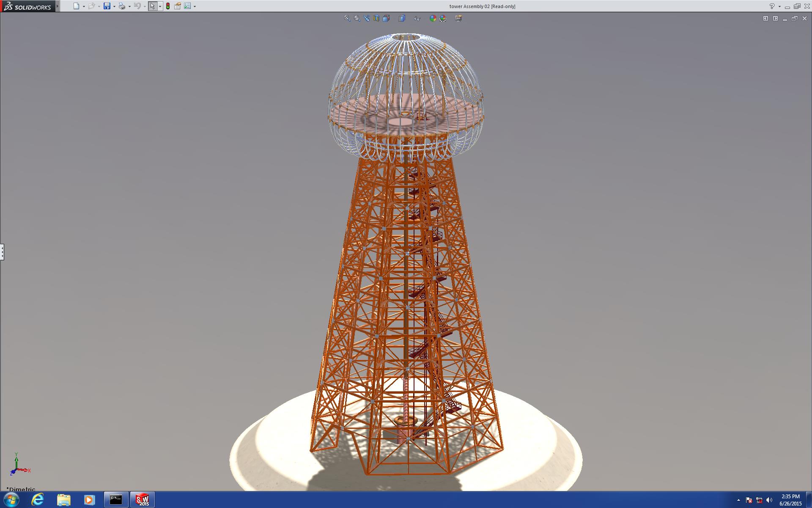Open the Help question mark menu
The height and width of the screenshot is (508, 812).
point(772,6)
